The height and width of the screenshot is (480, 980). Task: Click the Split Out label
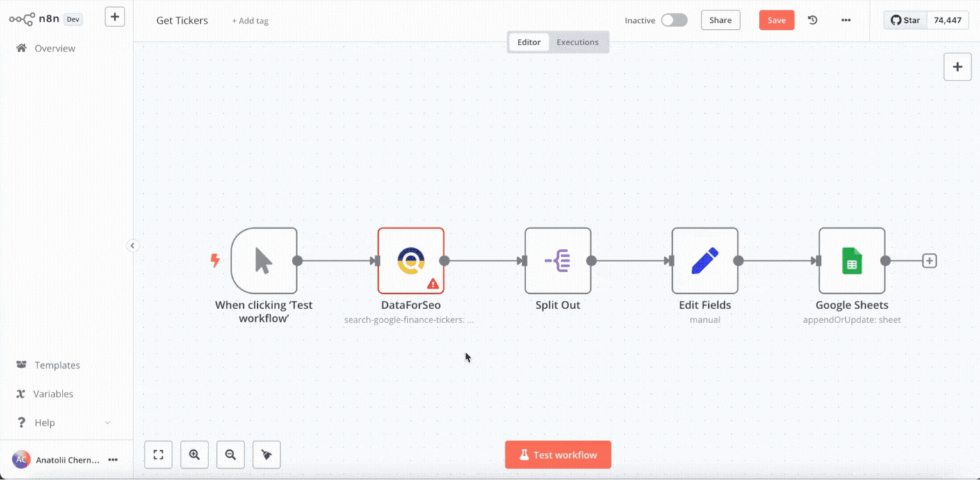[558, 305]
